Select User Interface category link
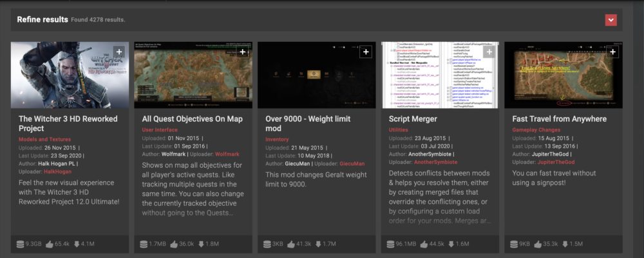Image resolution: width=644 pixels, height=258 pixels. coord(160,130)
